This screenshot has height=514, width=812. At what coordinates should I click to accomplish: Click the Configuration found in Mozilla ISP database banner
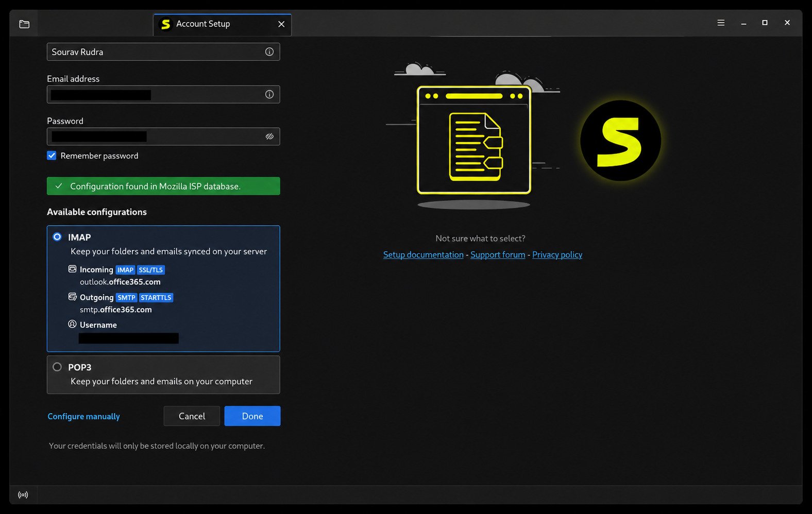[x=163, y=186]
